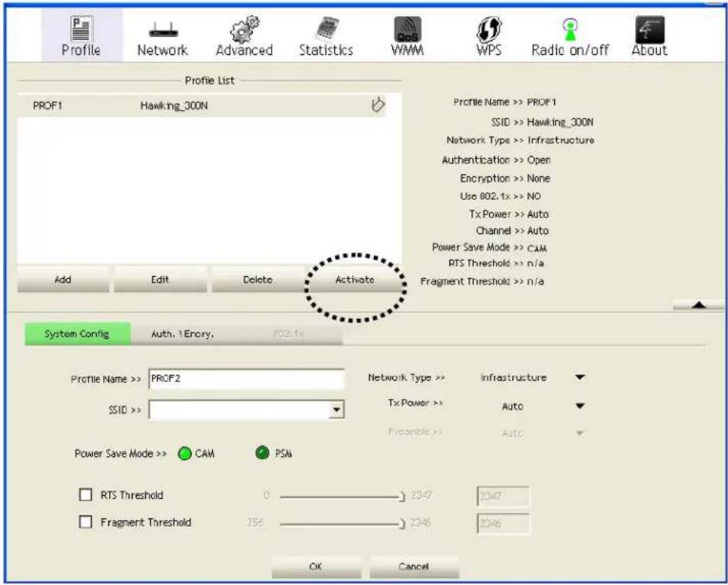Screen dimensions: 728x585
Task: Click the Fragment Threshold value box
Action: [x=503, y=523]
